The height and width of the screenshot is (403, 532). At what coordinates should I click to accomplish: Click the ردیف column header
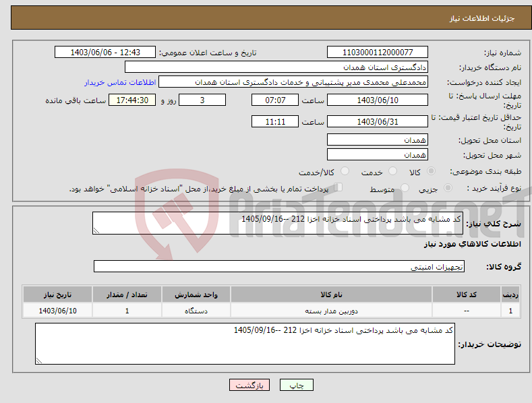click(510, 294)
